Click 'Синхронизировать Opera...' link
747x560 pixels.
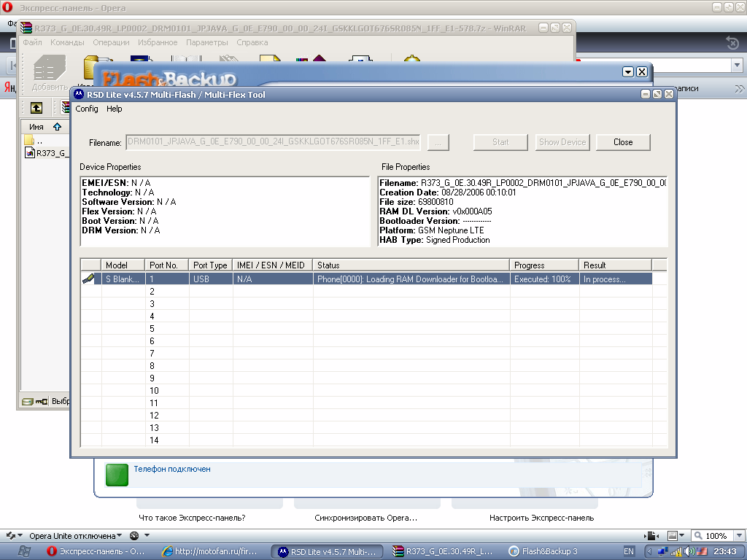[x=366, y=518]
